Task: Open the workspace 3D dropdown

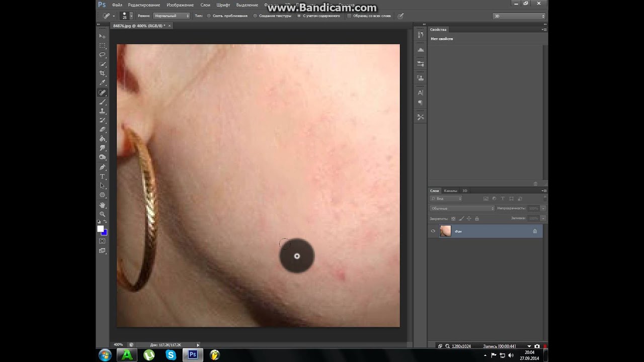Action: click(x=519, y=16)
